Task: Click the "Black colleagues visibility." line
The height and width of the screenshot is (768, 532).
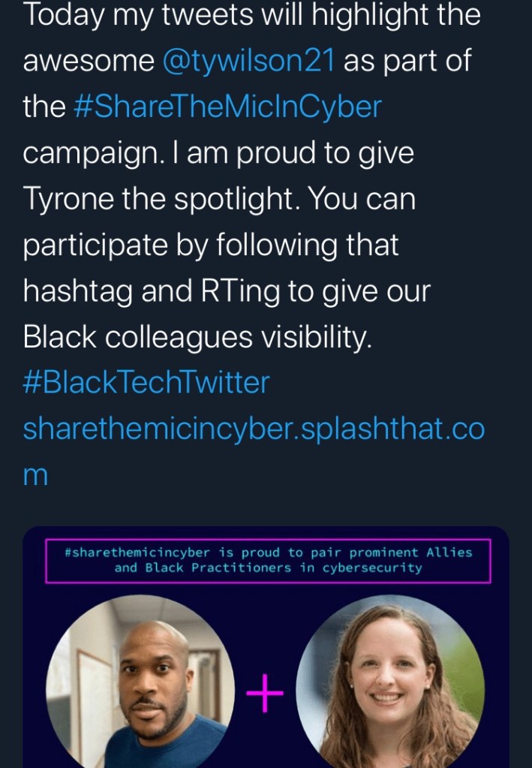Action: tap(197, 337)
